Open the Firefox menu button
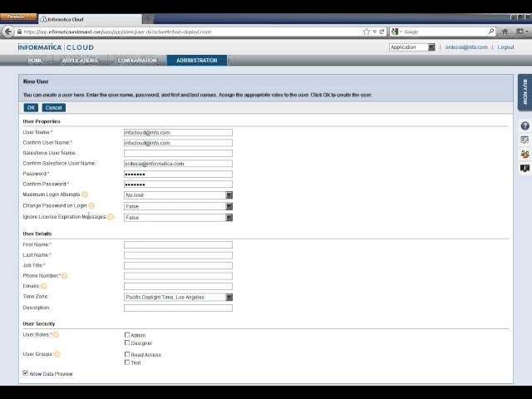 click(x=18, y=17)
